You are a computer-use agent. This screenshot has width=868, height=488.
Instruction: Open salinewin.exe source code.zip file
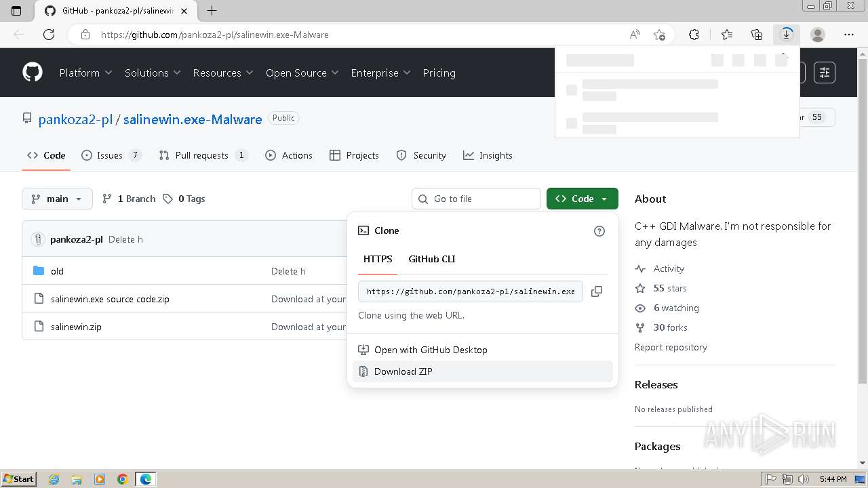[110, 299]
